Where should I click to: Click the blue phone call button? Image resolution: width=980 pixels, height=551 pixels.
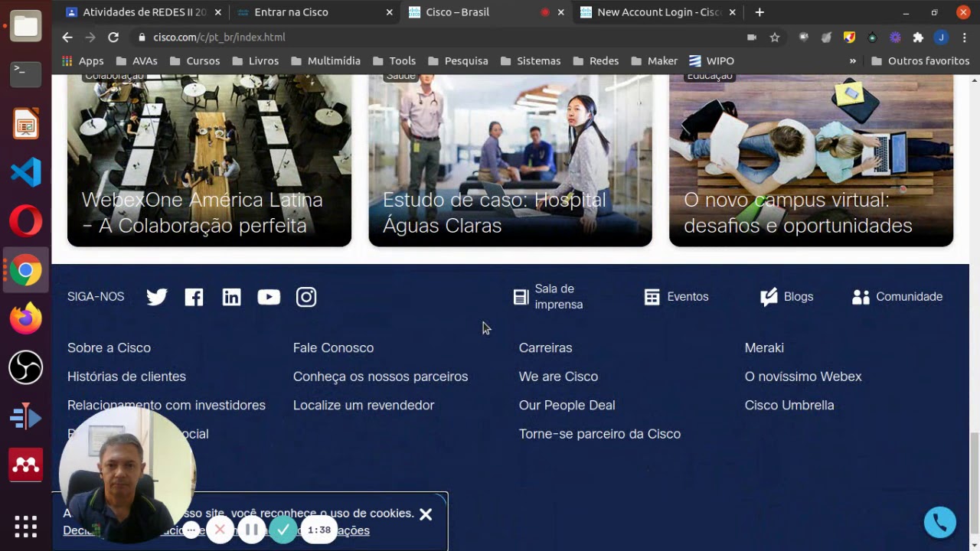940,523
